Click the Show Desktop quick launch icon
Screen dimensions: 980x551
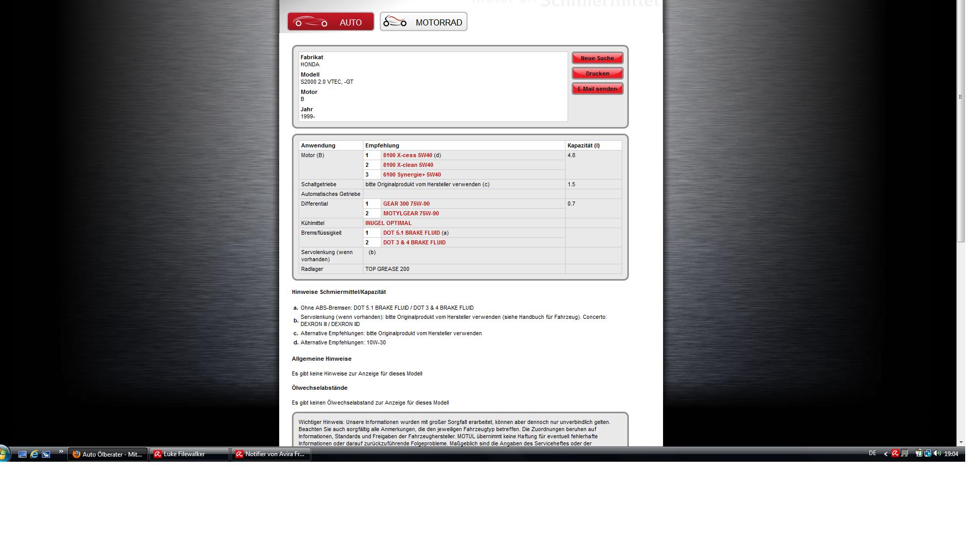(22, 454)
